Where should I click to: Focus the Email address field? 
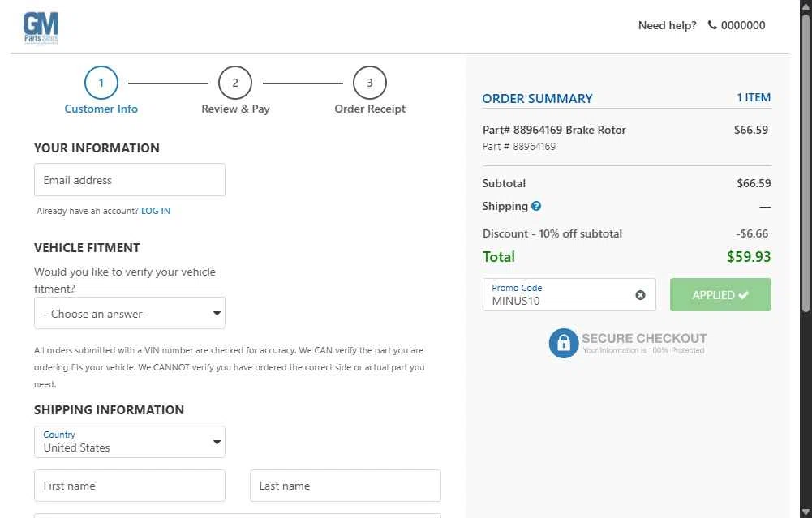click(130, 180)
